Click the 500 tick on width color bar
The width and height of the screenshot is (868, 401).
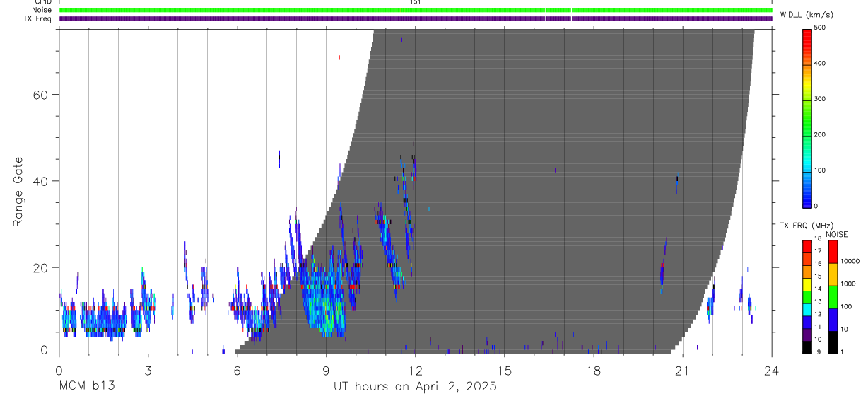pyautogui.click(x=820, y=28)
